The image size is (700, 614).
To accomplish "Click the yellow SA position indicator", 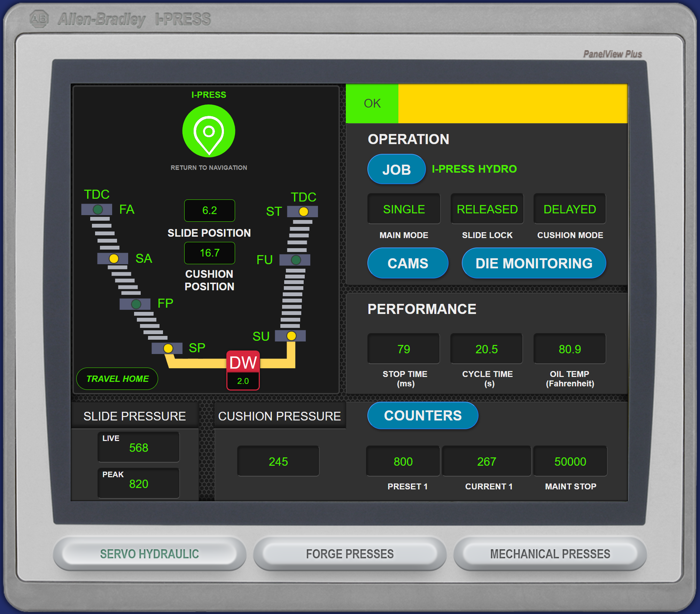I will 114,259.
